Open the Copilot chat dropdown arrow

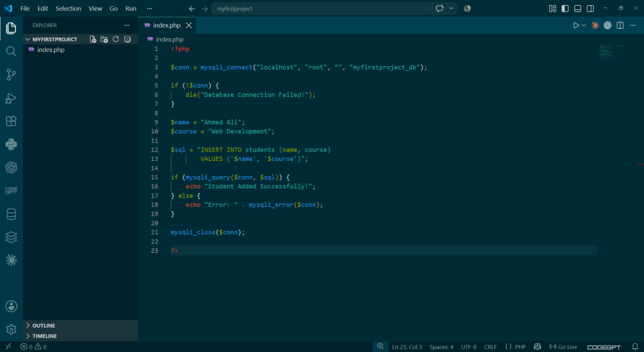[x=451, y=9]
